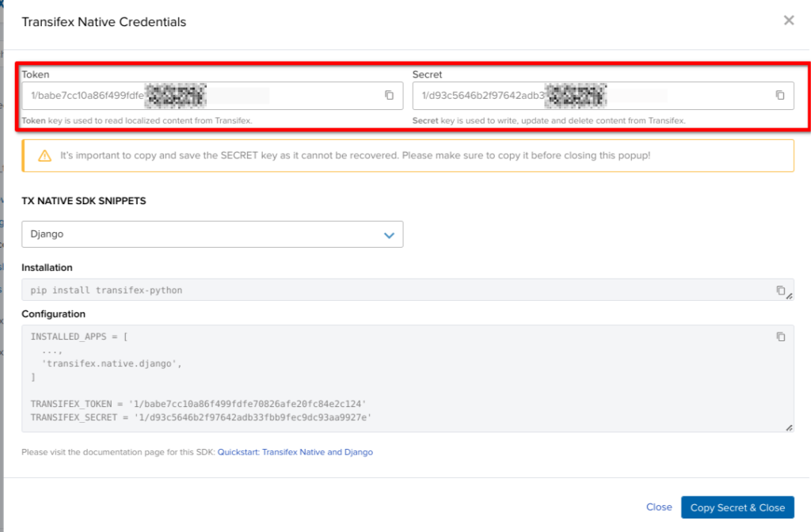Click the SECRET key warning message text
811x532 pixels.
[355, 155]
